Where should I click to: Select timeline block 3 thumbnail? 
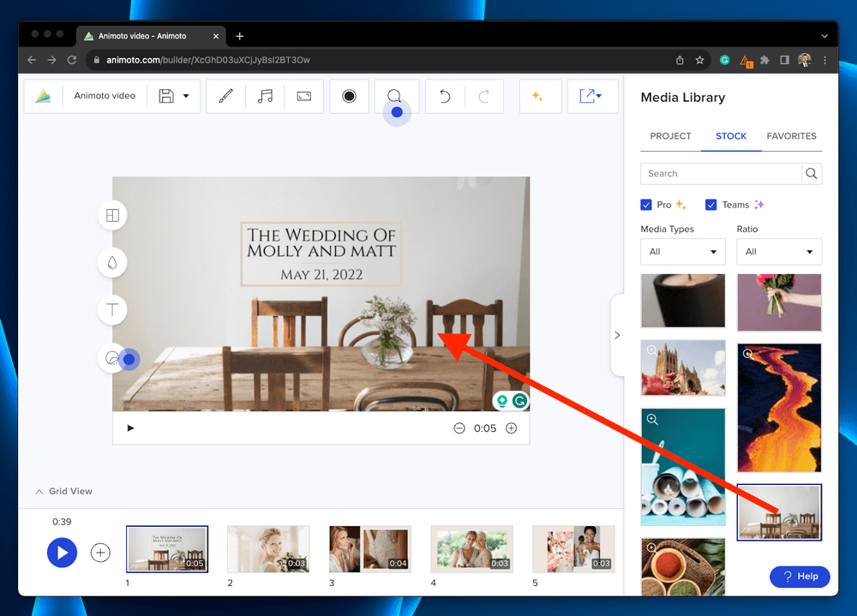click(x=370, y=549)
